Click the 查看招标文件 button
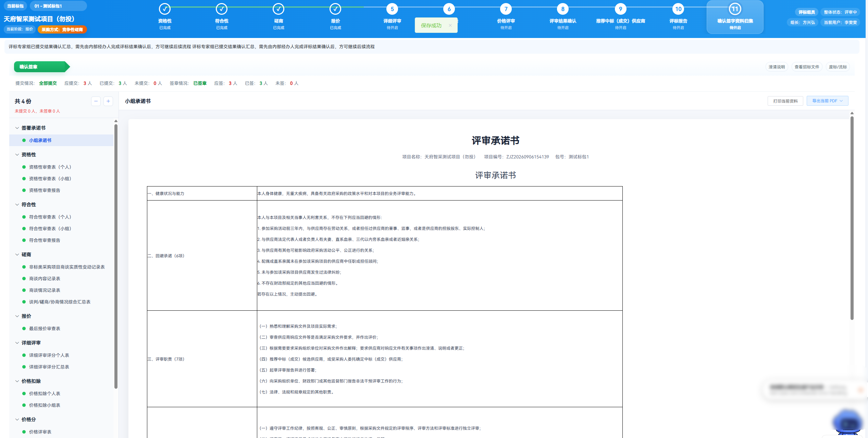Image resolution: width=868 pixels, height=438 pixels. [807, 67]
